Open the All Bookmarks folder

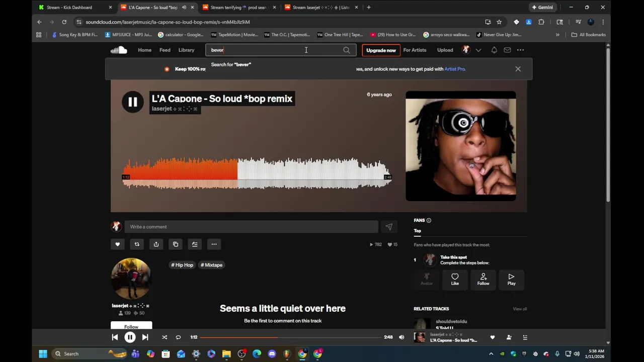589,35
